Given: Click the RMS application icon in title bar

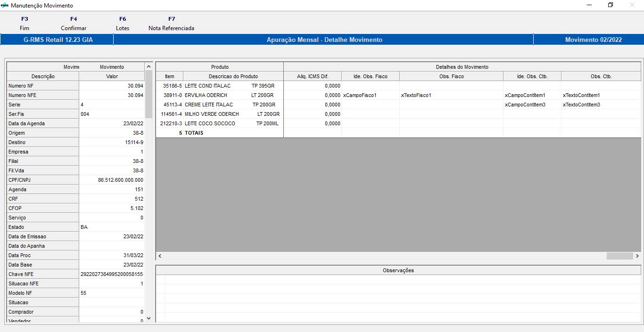Looking at the screenshot, I should [x=5, y=6].
